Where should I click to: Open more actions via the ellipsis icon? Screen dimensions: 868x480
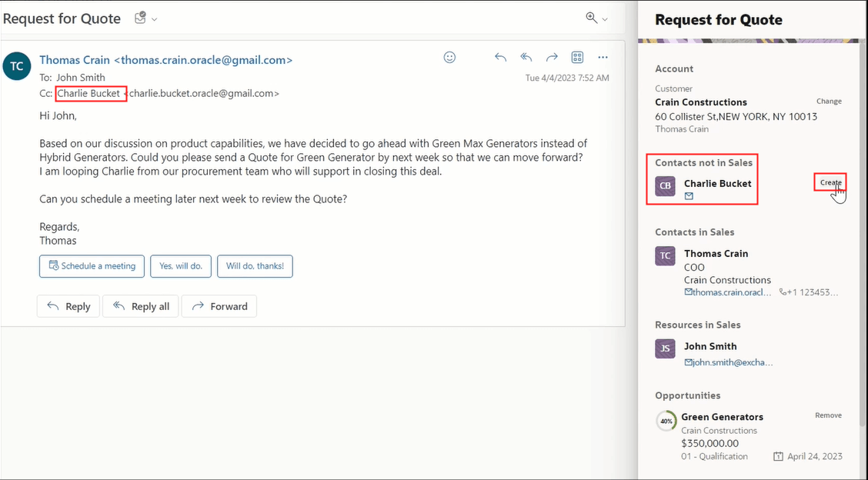[x=603, y=57]
